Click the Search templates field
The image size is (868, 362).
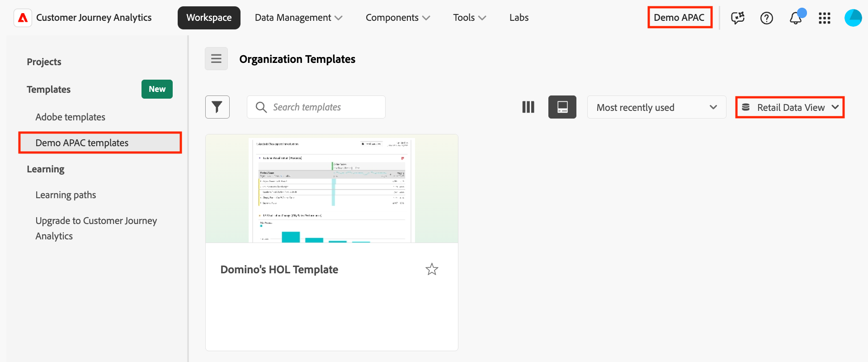pos(316,107)
